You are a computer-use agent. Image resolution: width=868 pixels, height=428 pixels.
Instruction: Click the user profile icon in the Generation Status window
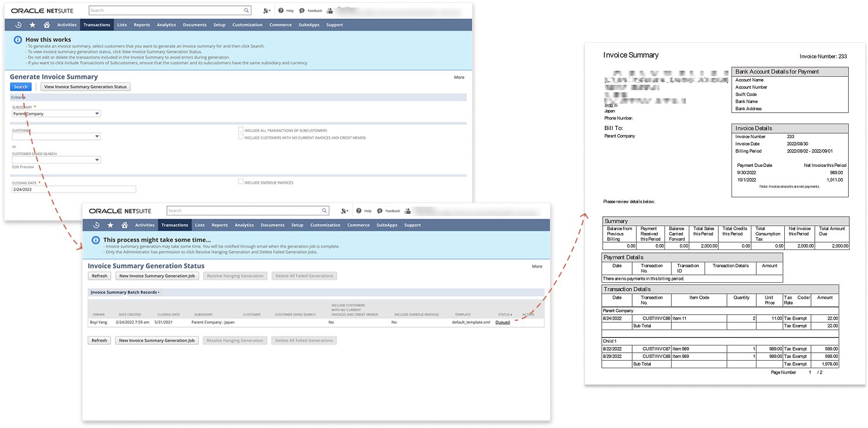[x=408, y=211]
